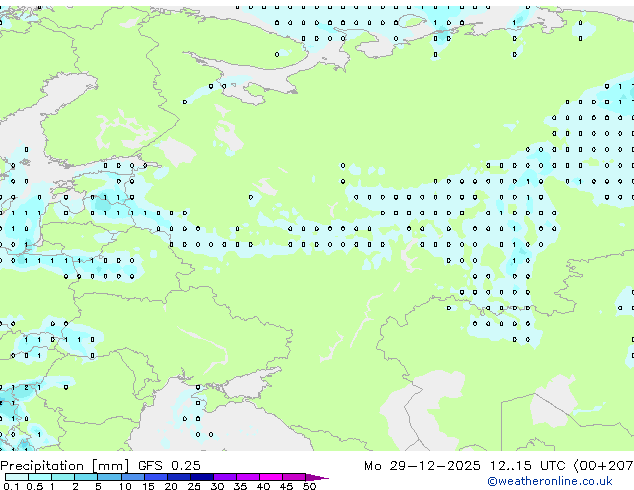
Task: Click the '45' legend scale label
Action: [x=286, y=486]
